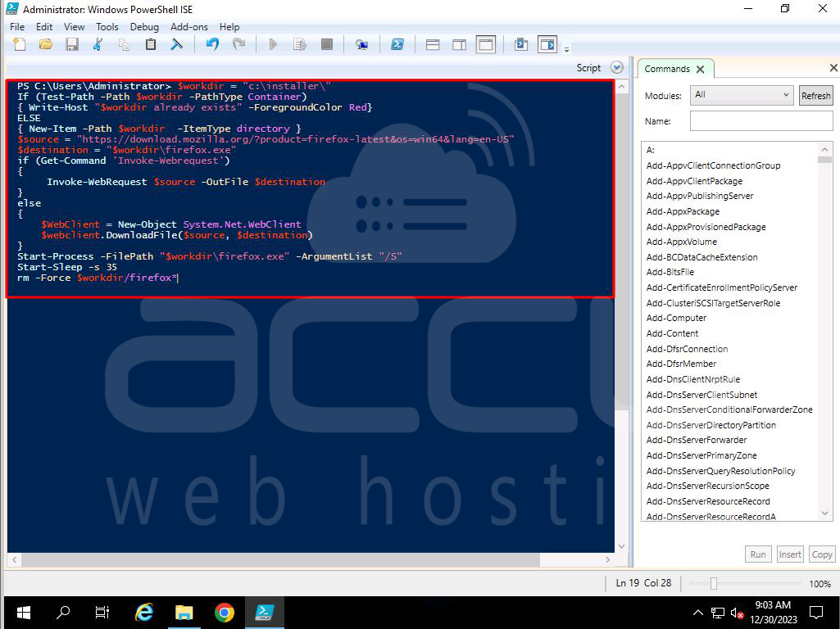
Task: Select Add-DfsrMember command
Action: click(681, 364)
